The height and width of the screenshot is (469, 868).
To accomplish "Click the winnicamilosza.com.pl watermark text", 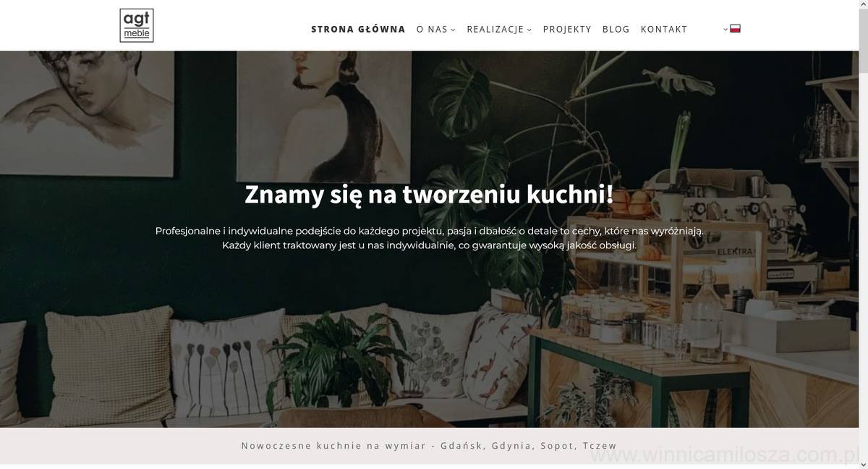I will point(725,455).
